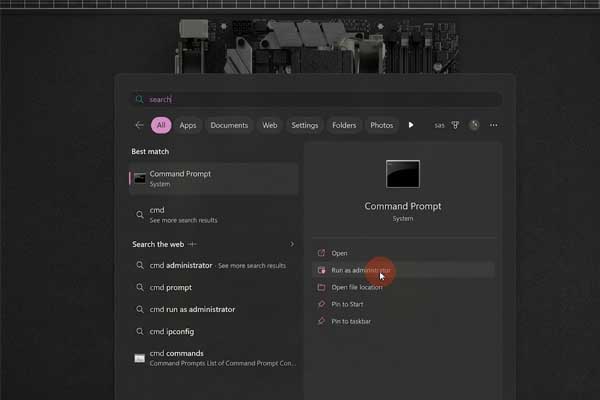Image resolution: width=600 pixels, height=400 pixels.
Task: Click the sas account label
Action: pyautogui.click(x=439, y=125)
